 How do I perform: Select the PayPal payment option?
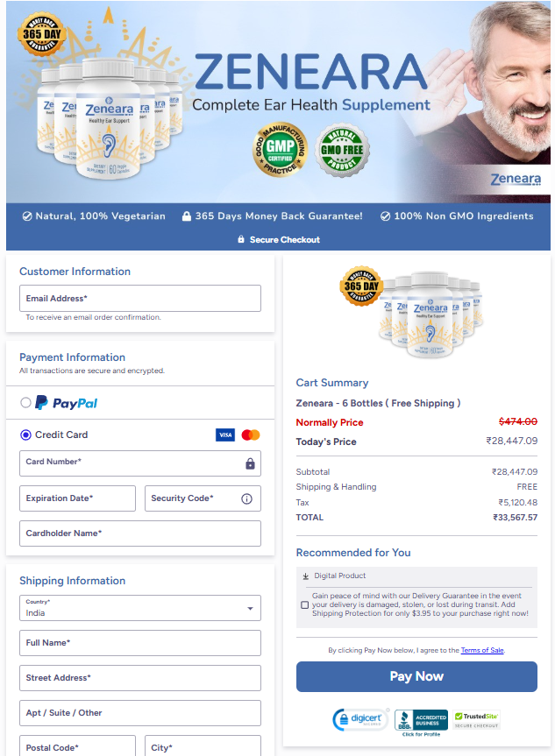[25, 403]
